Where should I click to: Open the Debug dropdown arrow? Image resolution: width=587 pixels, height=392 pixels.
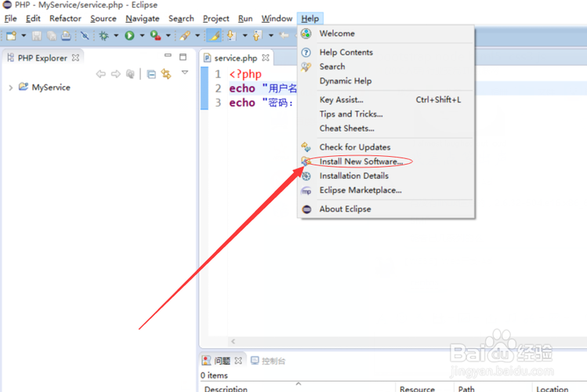point(116,35)
